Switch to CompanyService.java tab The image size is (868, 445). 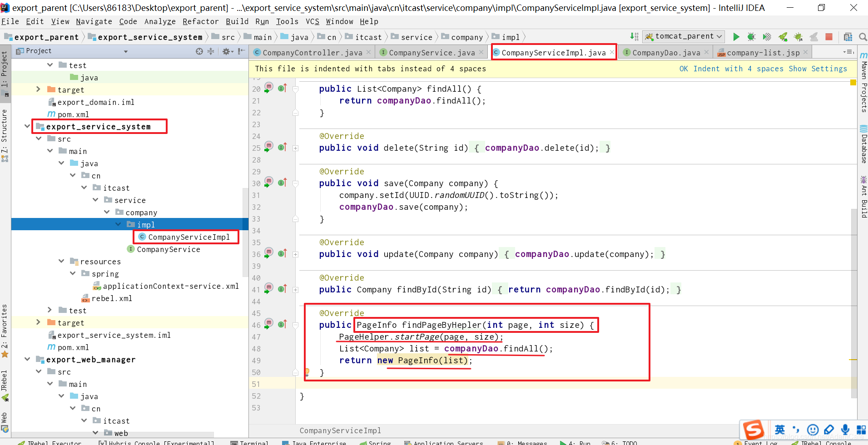(x=432, y=53)
